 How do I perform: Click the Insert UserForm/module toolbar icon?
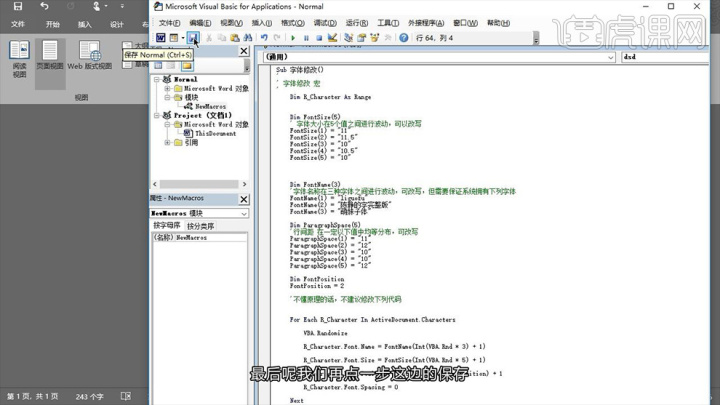coord(174,38)
